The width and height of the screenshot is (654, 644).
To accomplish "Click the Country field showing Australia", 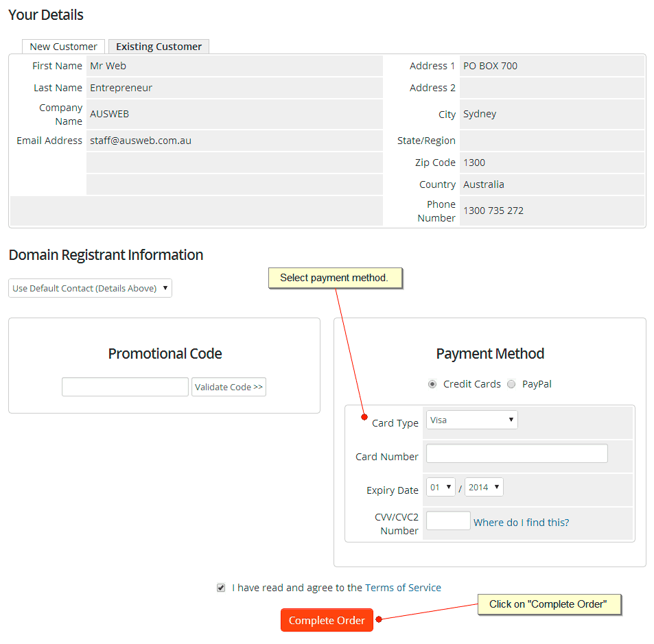I will point(552,184).
